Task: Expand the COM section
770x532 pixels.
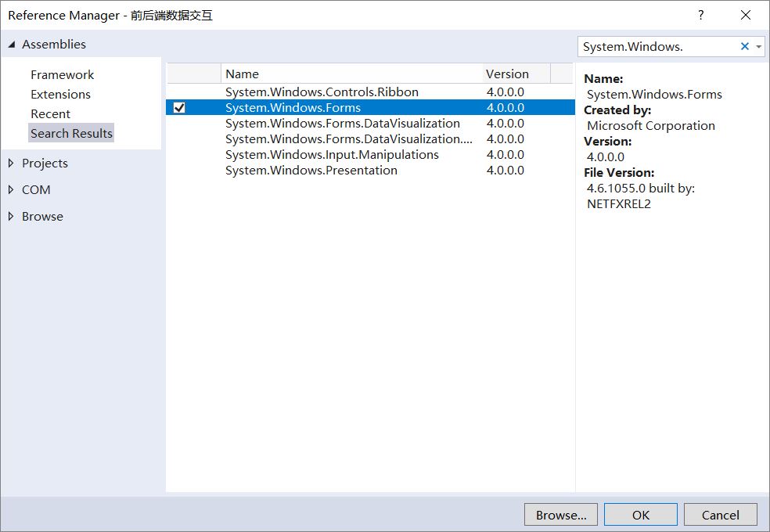Action: click(11, 189)
